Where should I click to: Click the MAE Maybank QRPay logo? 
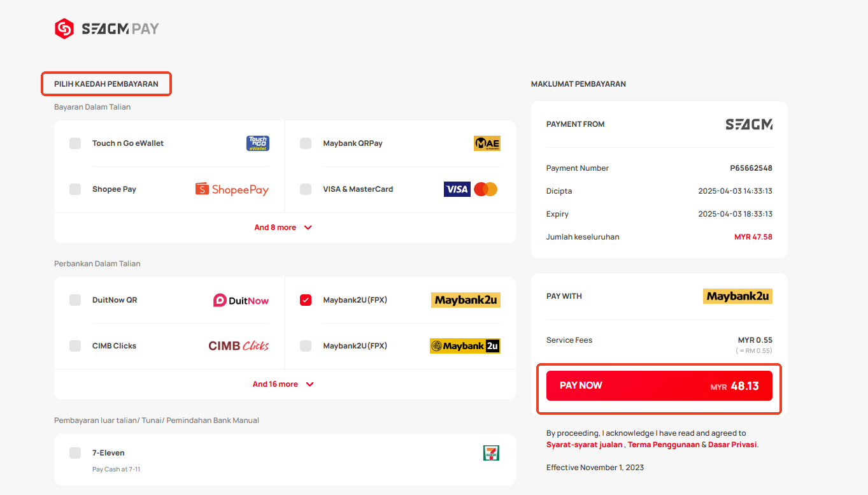click(x=487, y=143)
